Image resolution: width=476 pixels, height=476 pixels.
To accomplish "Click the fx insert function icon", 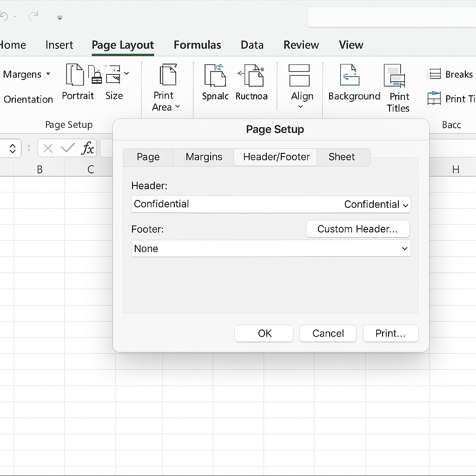I will (87, 149).
